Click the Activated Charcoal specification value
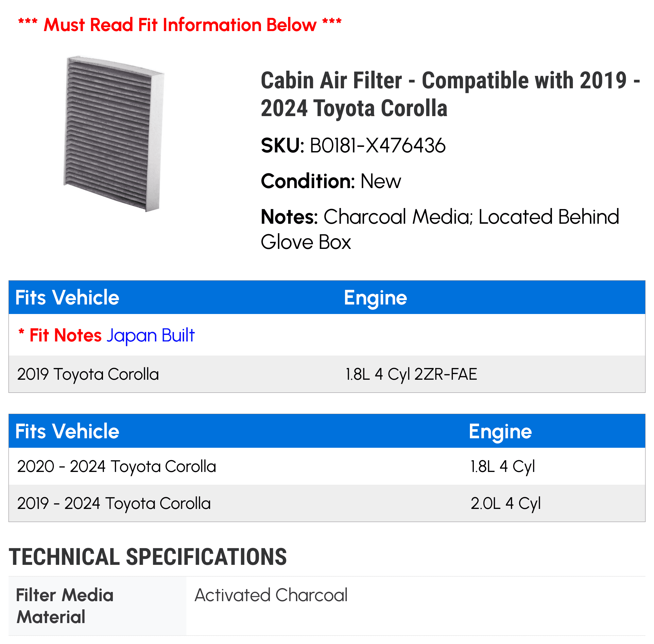 click(x=271, y=595)
